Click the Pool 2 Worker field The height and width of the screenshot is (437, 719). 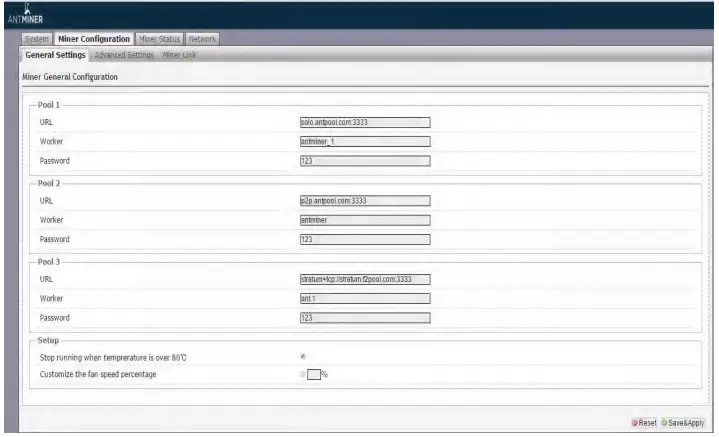point(365,220)
